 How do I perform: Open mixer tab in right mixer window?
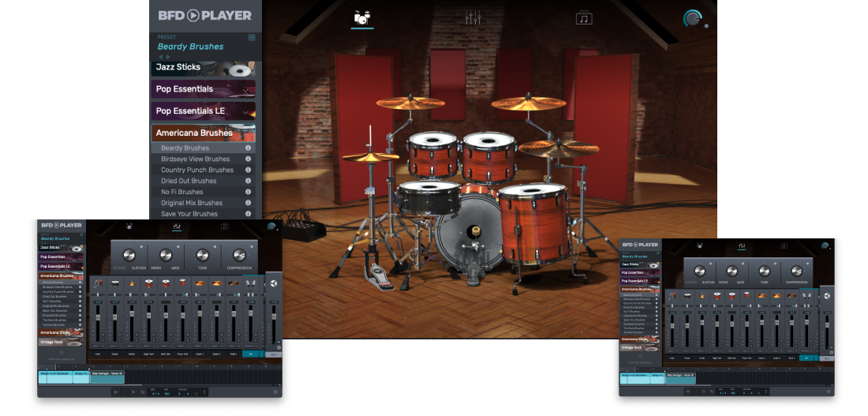(742, 245)
